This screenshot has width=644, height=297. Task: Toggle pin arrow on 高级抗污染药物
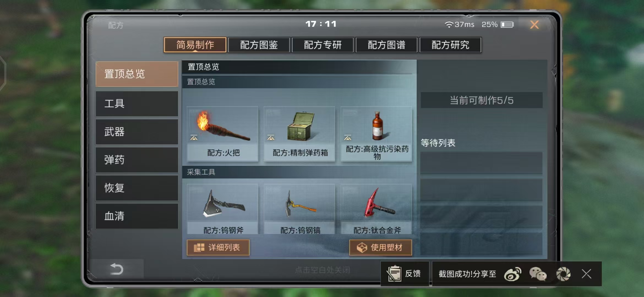(x=348, y=137)
